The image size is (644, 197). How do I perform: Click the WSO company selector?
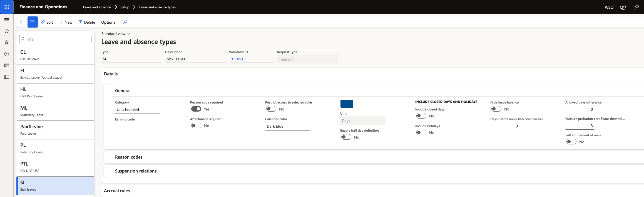pyautogui.click(x=609, y=7)
